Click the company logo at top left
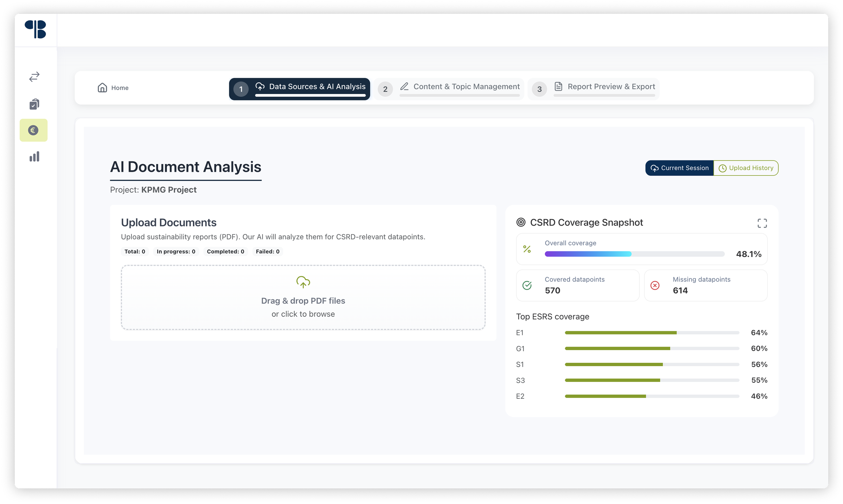The width and height of the screenshot is (843, 504). (x=35, y=29)
